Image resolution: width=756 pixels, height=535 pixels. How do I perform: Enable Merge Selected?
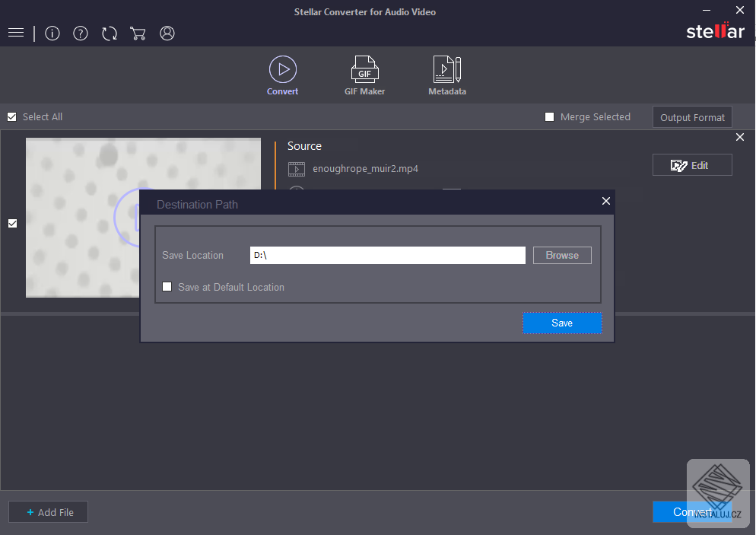click(x=549, y=116)
